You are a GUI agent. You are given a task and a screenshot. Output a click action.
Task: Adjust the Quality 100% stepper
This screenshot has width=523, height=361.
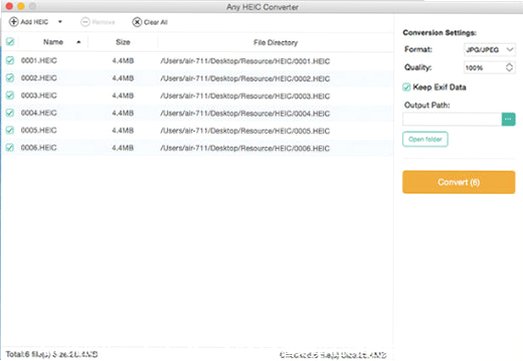(509, 67)
